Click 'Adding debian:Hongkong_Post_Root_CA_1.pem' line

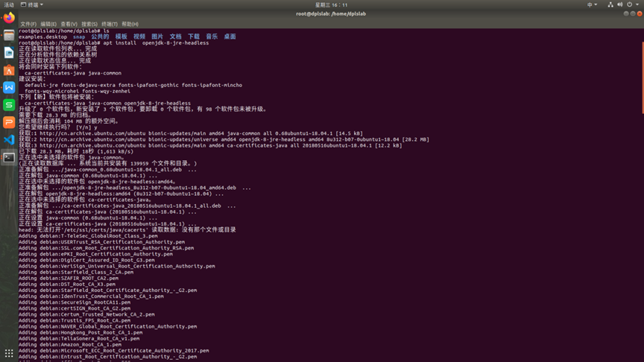80,332
